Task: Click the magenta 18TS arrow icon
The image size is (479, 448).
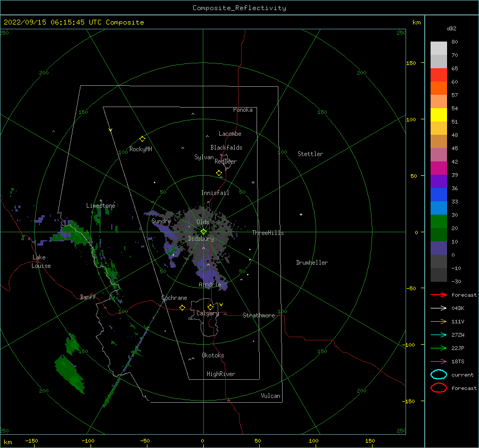Action: 439,362
